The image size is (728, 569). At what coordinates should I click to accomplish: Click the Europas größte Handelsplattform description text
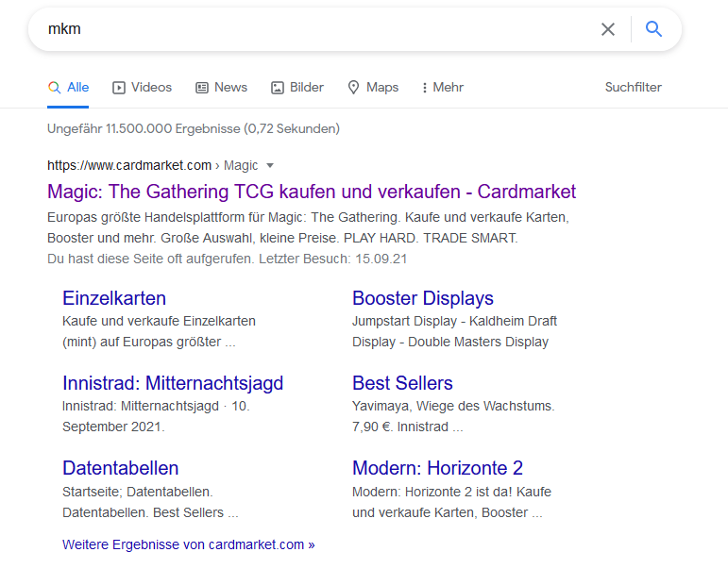308,227
